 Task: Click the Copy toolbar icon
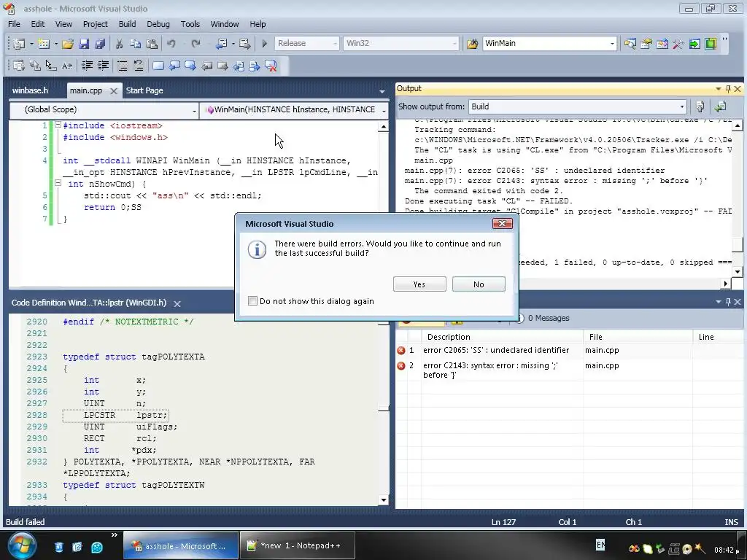pos(135,44)
